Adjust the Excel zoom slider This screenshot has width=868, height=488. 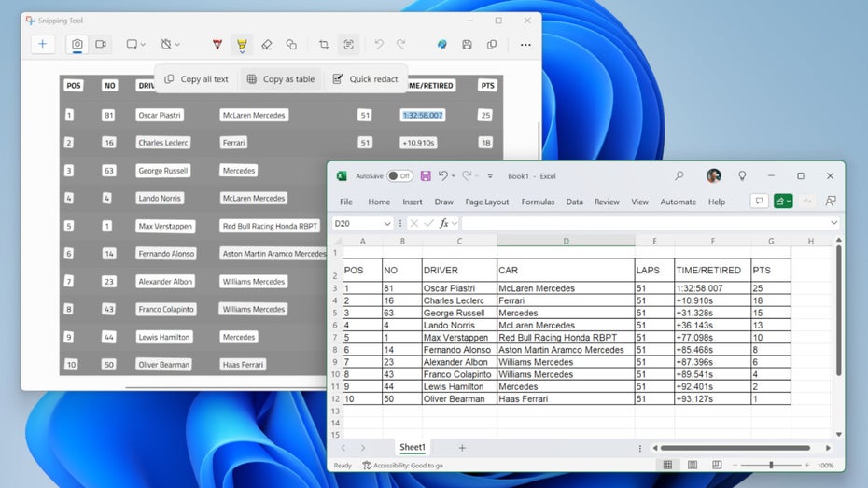[x=771, y=465]
